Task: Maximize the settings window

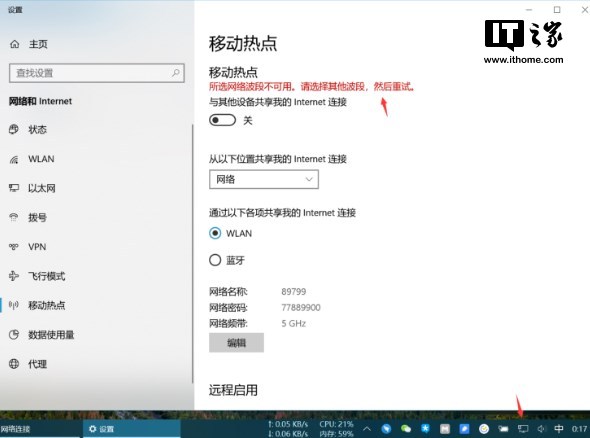Action: [557, 10]
